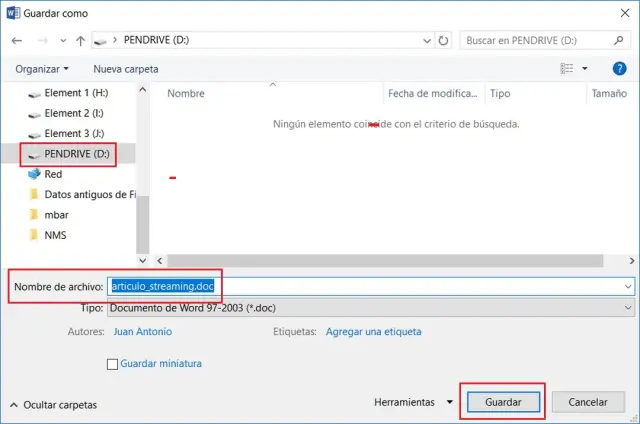Click the Back navigation arrow

(x=17, y=41)
